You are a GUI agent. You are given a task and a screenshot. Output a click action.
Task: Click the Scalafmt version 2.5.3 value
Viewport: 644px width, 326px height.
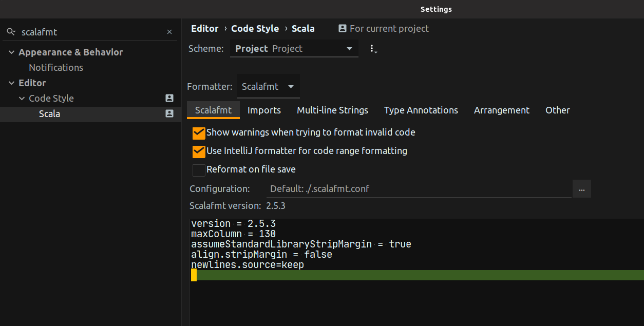[275, 206]
